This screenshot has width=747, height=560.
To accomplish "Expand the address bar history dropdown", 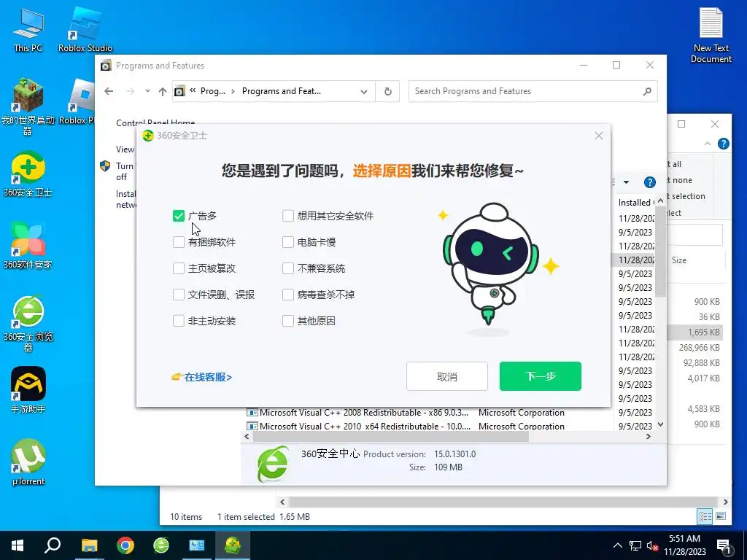I will pyautogui.click(x=364, y=91).
